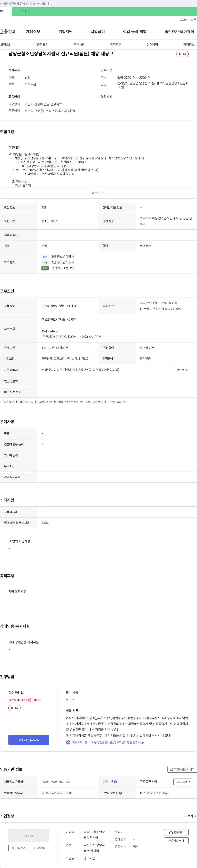This screenshot has height=868, width=197.
Task: Apply via 고용24 입사지원 button
Action: (29, 740)
